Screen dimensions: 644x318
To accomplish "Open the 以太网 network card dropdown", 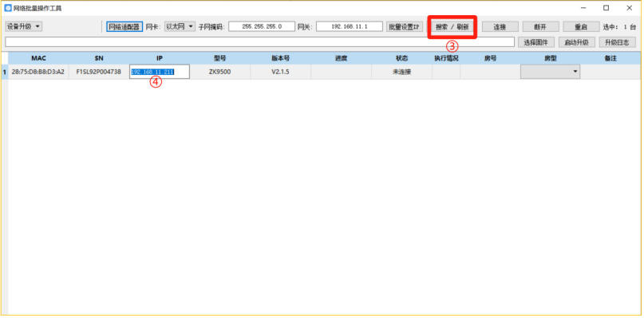I will (180, 26).
